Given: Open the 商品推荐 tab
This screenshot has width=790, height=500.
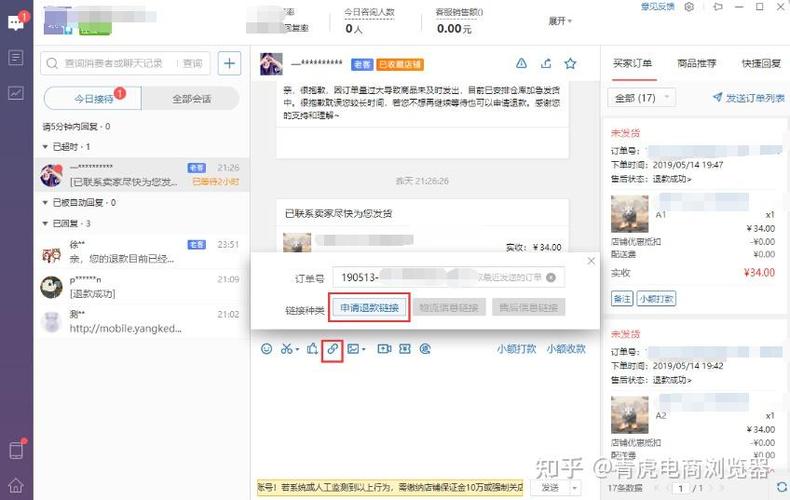Looking at the screenshot, I should (x=696, y=64).
